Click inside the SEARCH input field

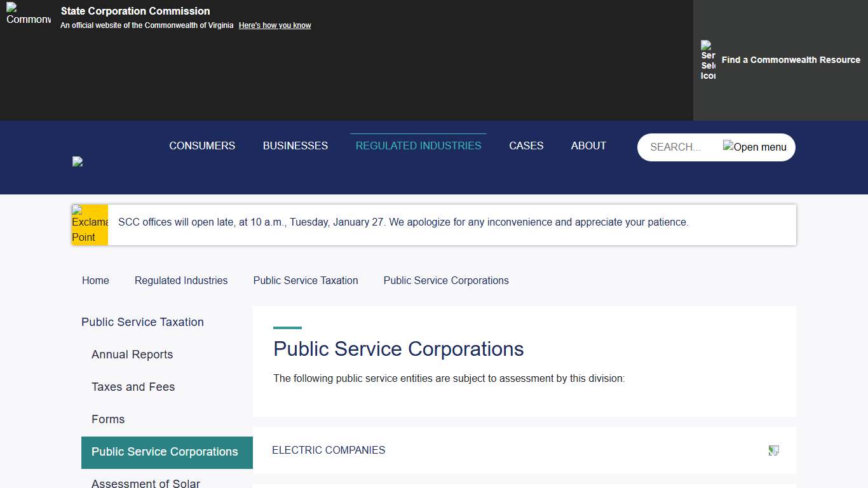[677, 147]
